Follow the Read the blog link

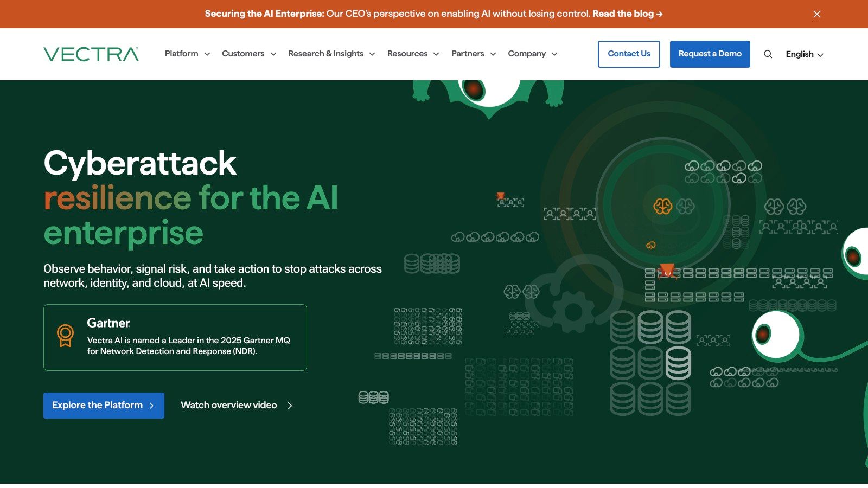[628, 14]
